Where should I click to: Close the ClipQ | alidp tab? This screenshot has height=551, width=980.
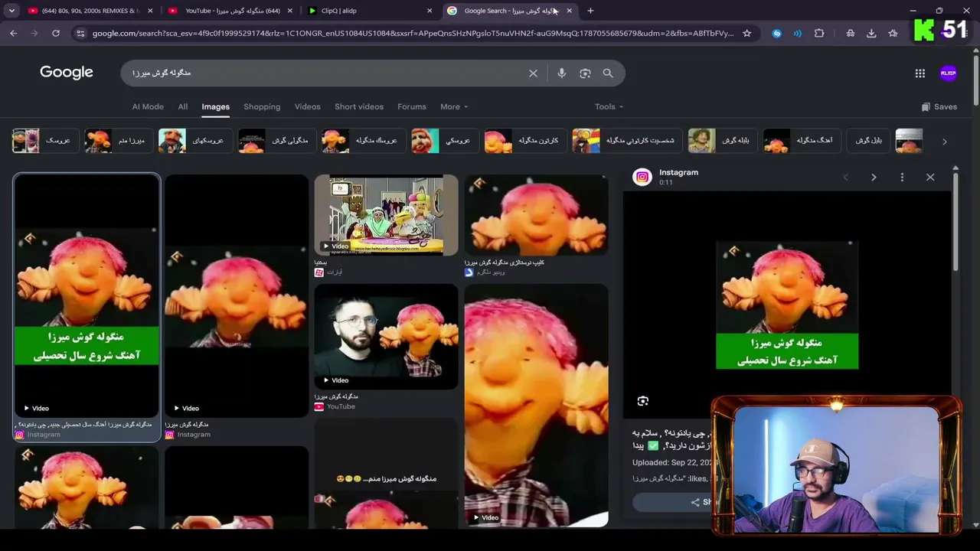click(x=430, y=11)
